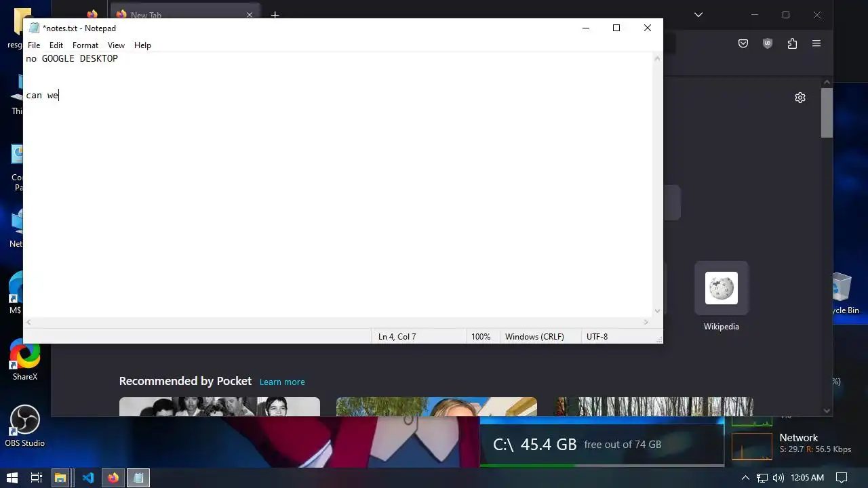Open the volume speaker tray icon
The image size is (868, 488).
tap(778, 478)
